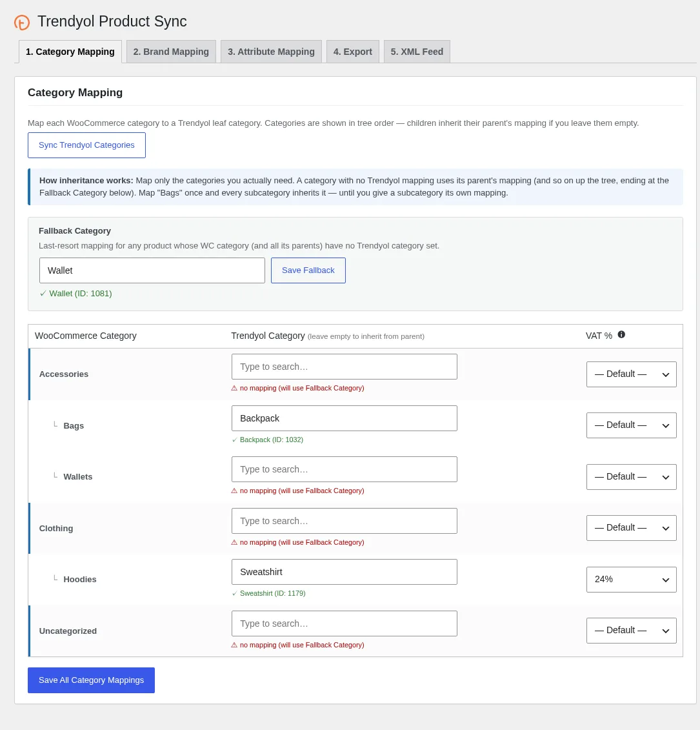
Task: Open the Clothing VAT dropdown
Action: point(631,528)
